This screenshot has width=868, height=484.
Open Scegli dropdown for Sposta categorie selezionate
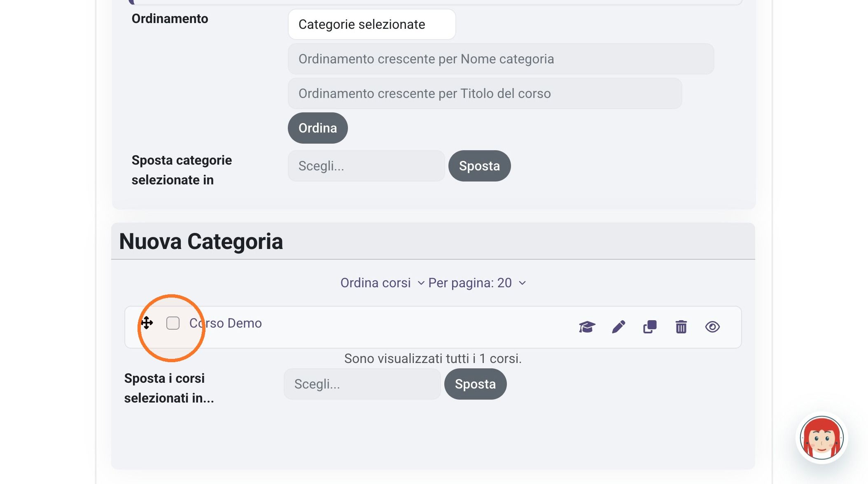366,166
